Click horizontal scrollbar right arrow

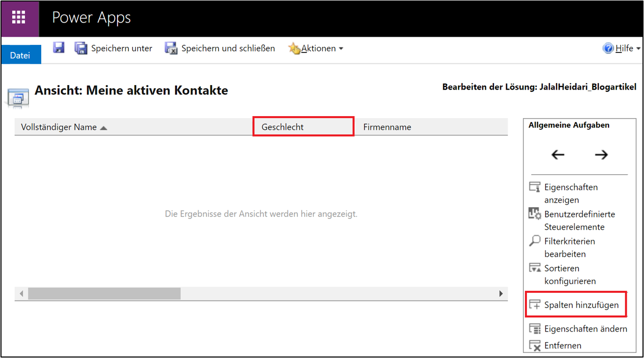[501, 293]
